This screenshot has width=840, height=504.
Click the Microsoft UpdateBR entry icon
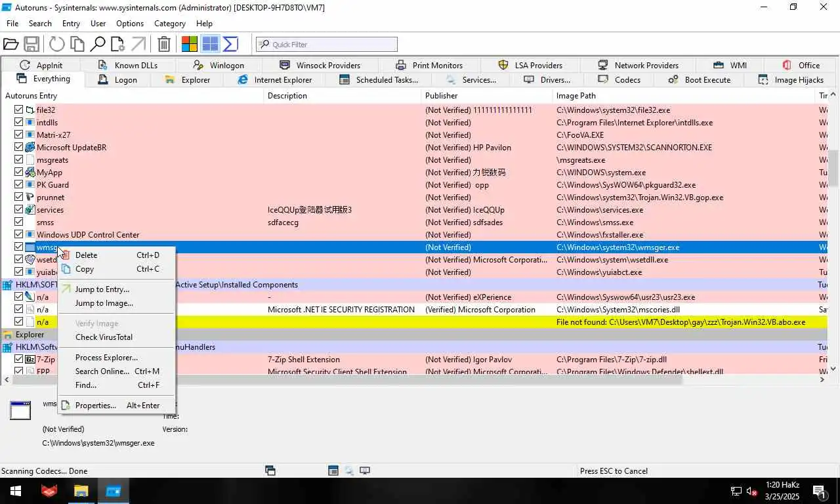click(x=30, y=148)
